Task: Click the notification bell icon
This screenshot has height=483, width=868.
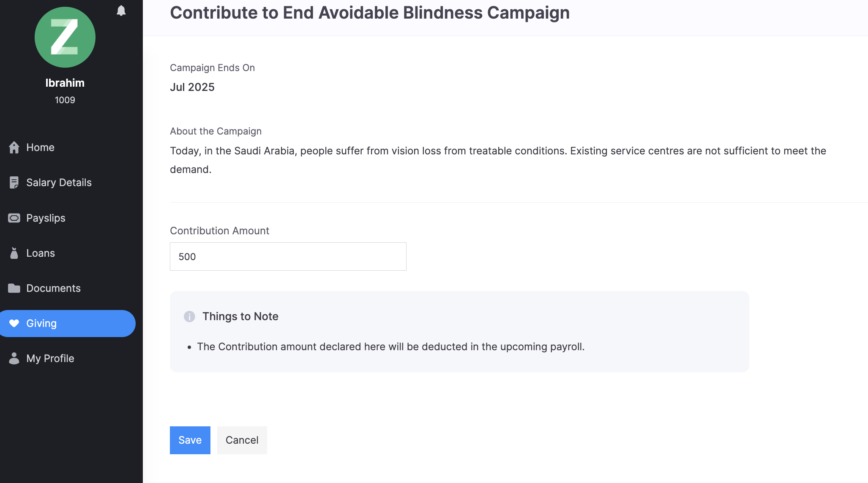Action: (x=121, y=11)
